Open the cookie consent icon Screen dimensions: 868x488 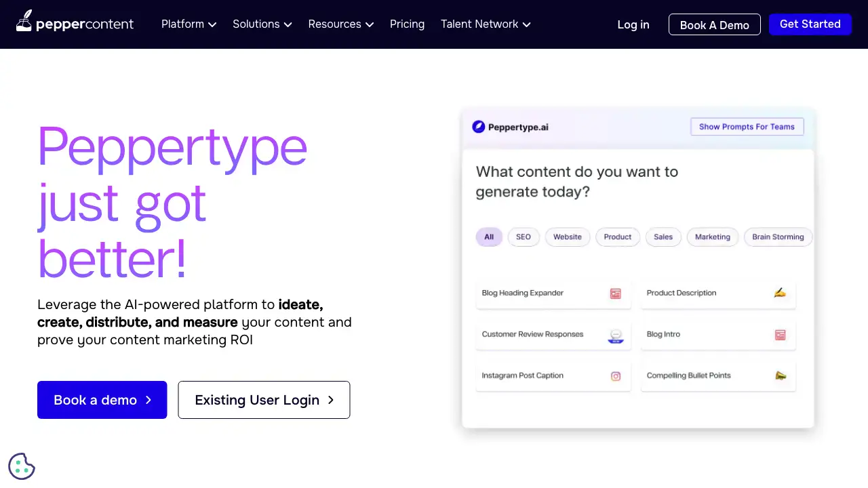tap(21, 466)
